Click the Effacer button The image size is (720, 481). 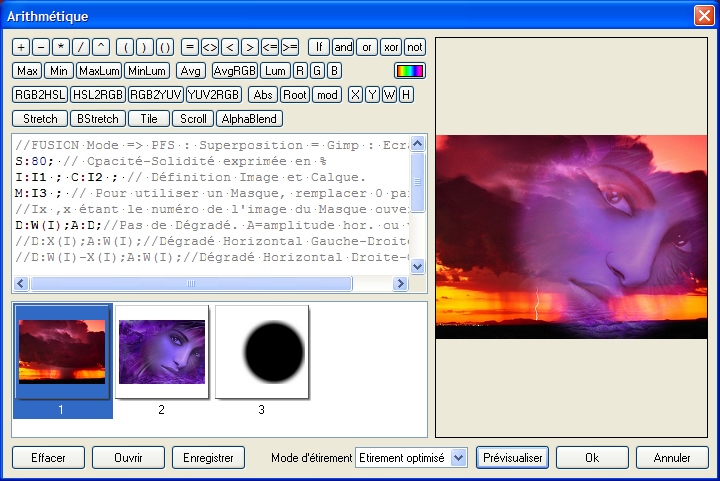tap(48, 458)
